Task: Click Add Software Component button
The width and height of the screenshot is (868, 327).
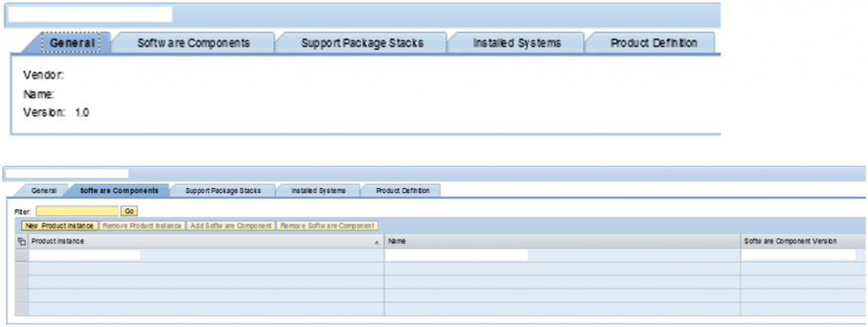Action: (x=231, y=225)
